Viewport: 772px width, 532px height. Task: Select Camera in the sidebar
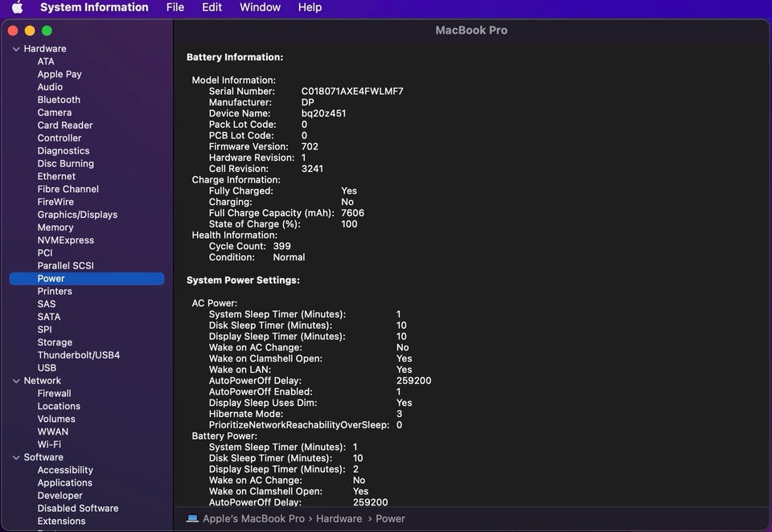[55, 113]
